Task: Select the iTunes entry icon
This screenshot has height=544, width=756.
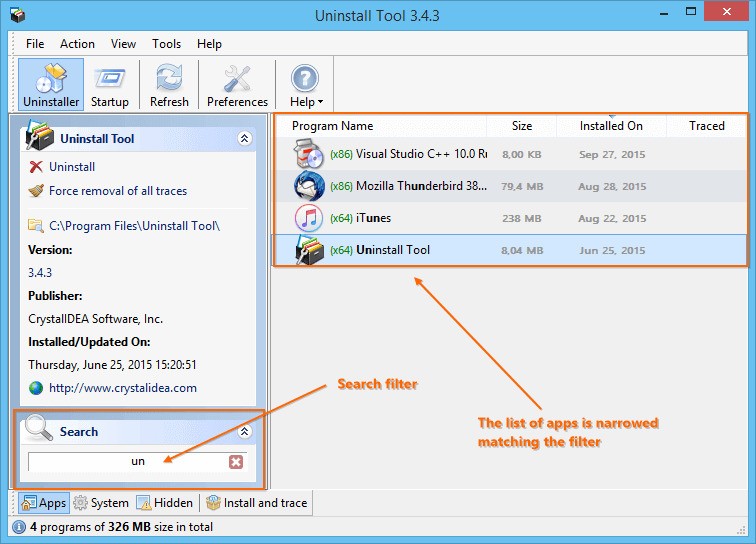Action: click(x=309, y=218)
